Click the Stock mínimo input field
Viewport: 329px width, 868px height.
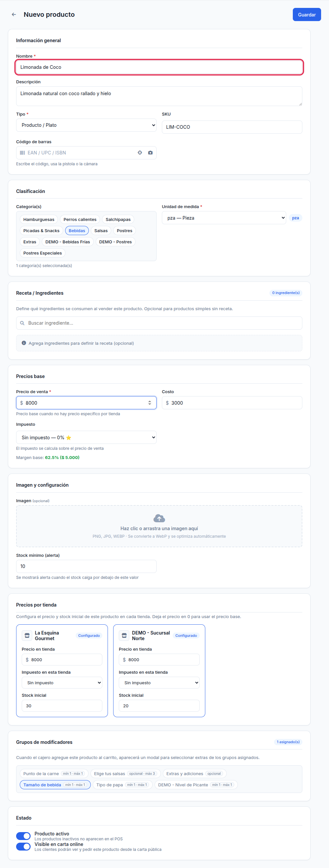pyautogui.click(x=86, y=566)
